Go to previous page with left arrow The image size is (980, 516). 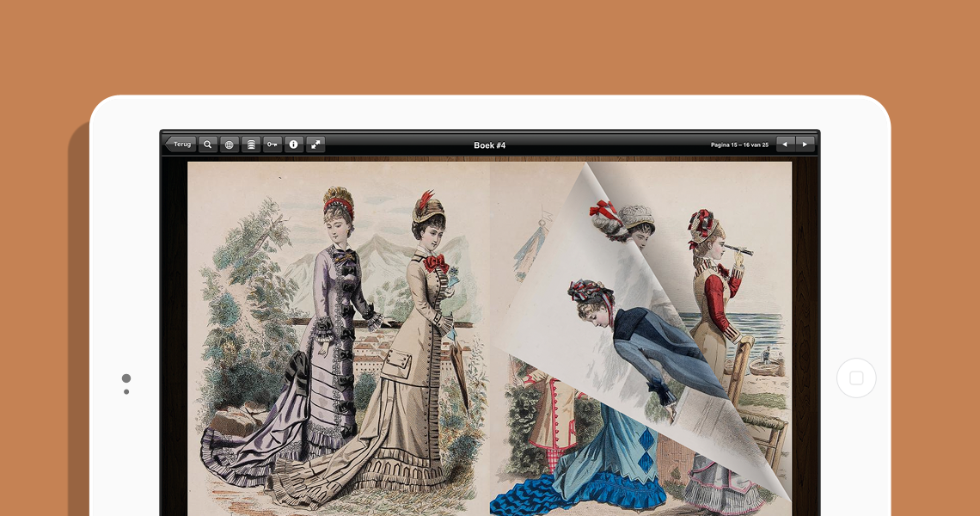[786, 144]
